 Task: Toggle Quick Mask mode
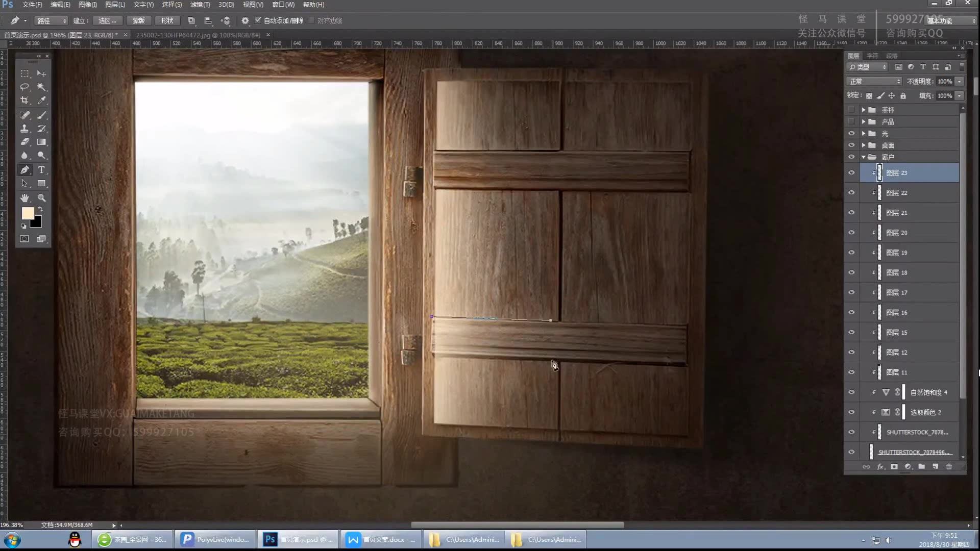point(24,239)
